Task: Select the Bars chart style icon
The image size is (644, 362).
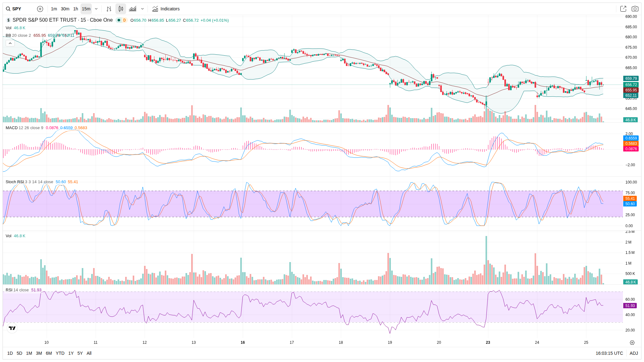Action: coord(109,9)
